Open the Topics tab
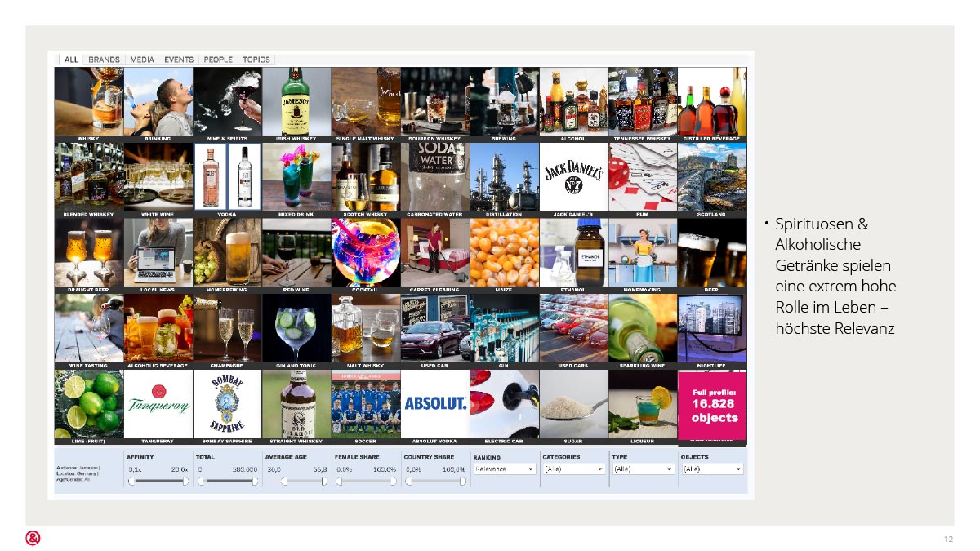This screenshot has width=980, height=551. tap(256, 60)
